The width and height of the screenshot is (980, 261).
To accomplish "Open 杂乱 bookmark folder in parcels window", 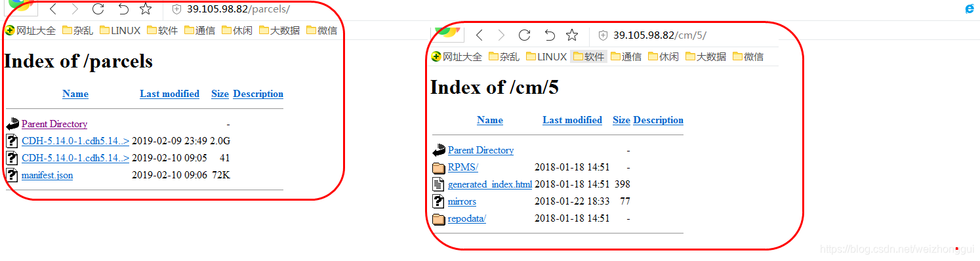I will click(x=77, y=30).
